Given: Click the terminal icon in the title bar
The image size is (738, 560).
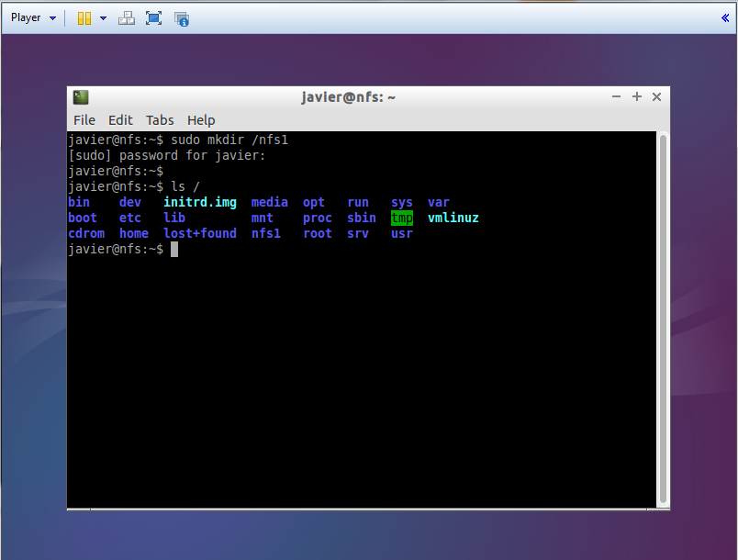Looking at the screenshot, I should pos(81,96).
